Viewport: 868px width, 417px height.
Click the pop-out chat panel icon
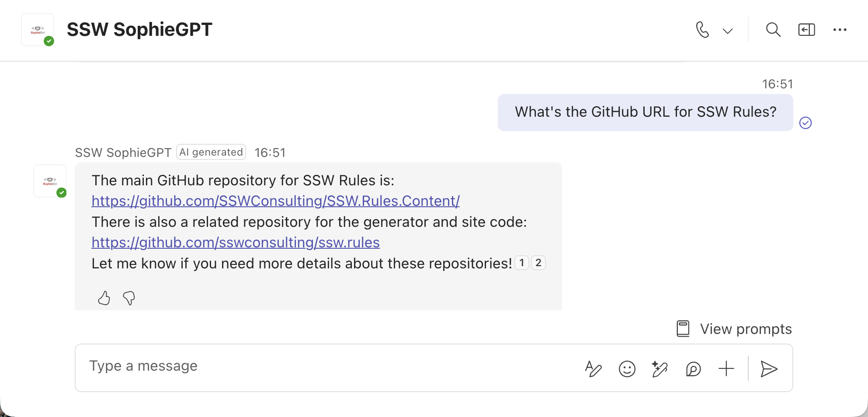(x=806, y=30)
